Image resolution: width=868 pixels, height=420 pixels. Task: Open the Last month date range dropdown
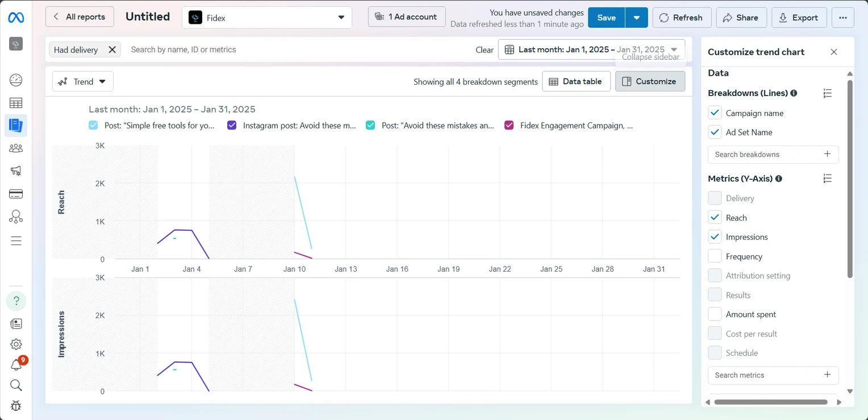pyautogui.click(x=591, y=49)
